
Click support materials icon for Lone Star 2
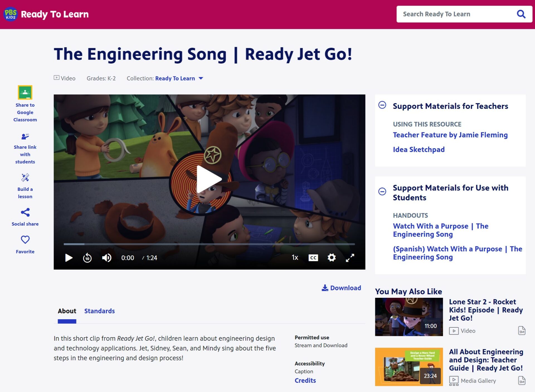522,331
